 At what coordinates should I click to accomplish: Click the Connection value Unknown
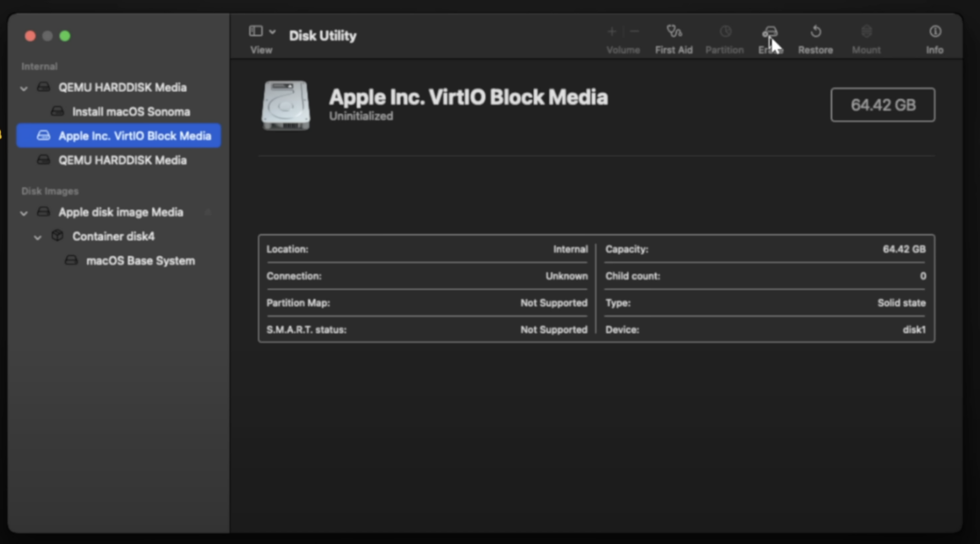click(567, 276)
